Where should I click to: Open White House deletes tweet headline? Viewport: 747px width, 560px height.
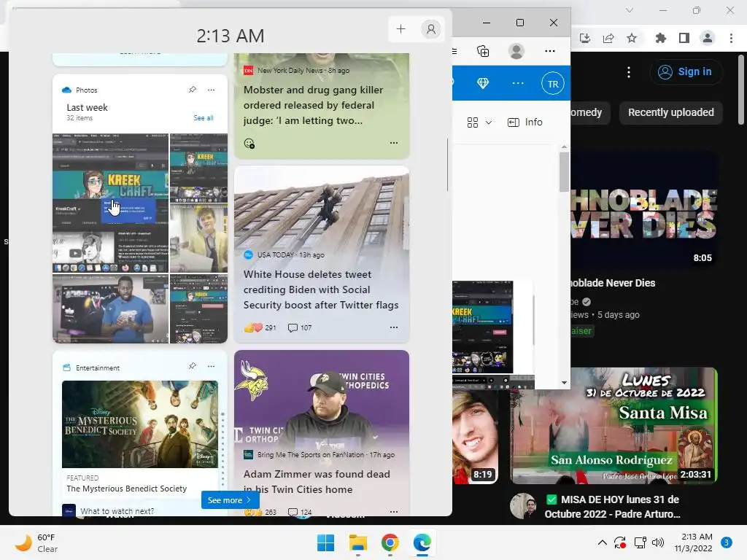pos(321,289)
